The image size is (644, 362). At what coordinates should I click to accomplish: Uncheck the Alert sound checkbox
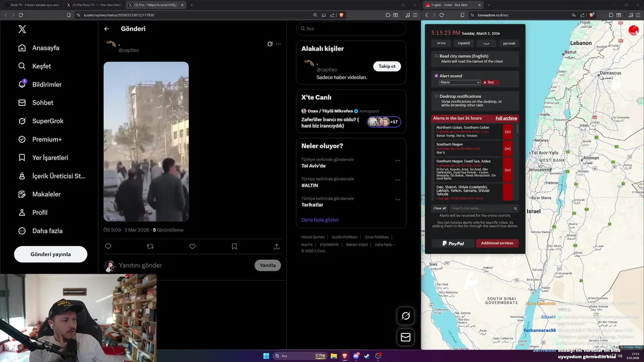pos(436,75)
